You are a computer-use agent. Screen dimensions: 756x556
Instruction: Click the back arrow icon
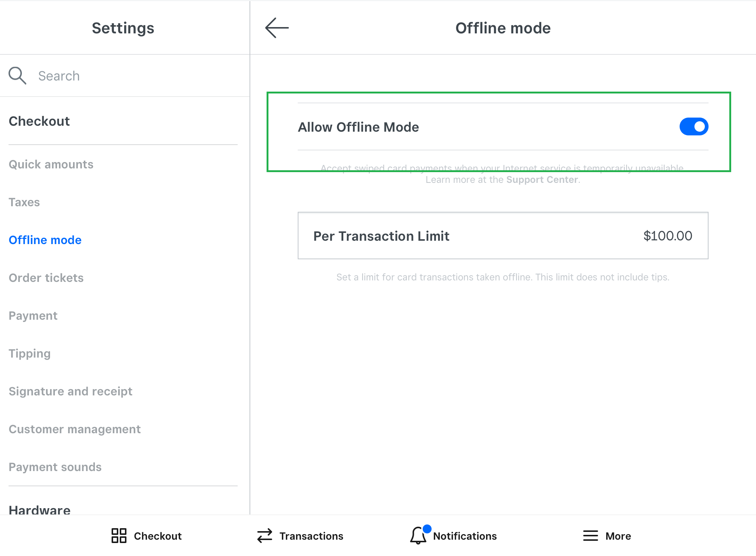277,28
